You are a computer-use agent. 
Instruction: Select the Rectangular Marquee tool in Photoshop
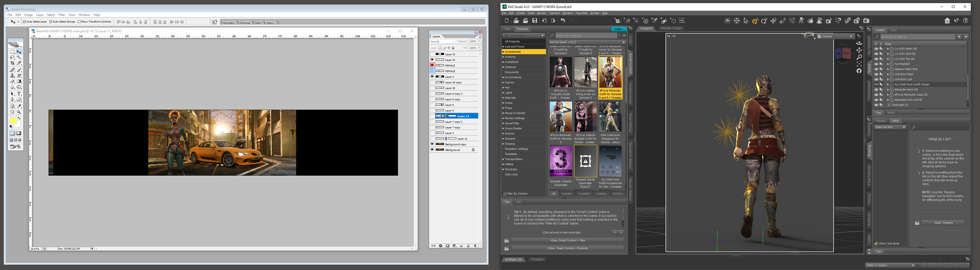click(x=12, y=52)
